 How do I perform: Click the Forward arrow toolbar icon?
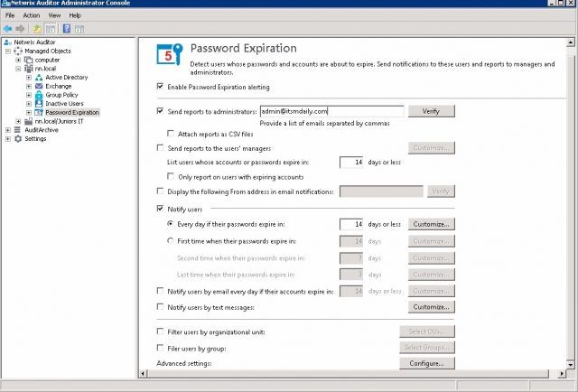20,29
